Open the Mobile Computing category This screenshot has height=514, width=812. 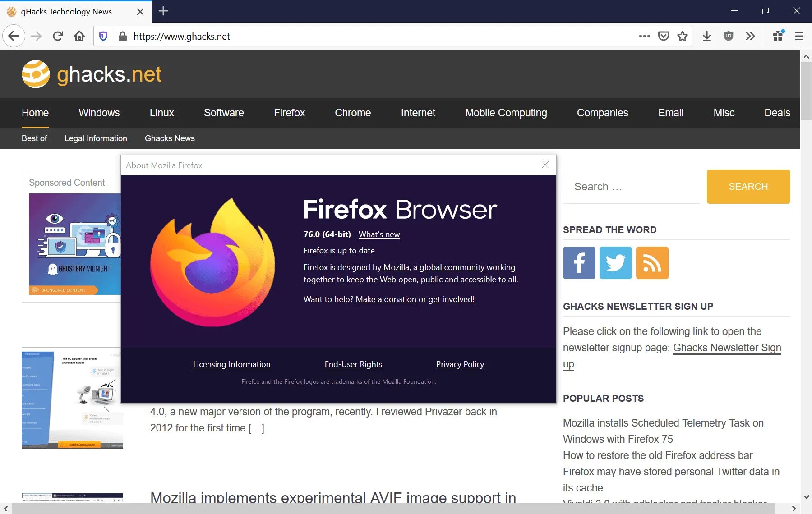[x=506, y=113]
